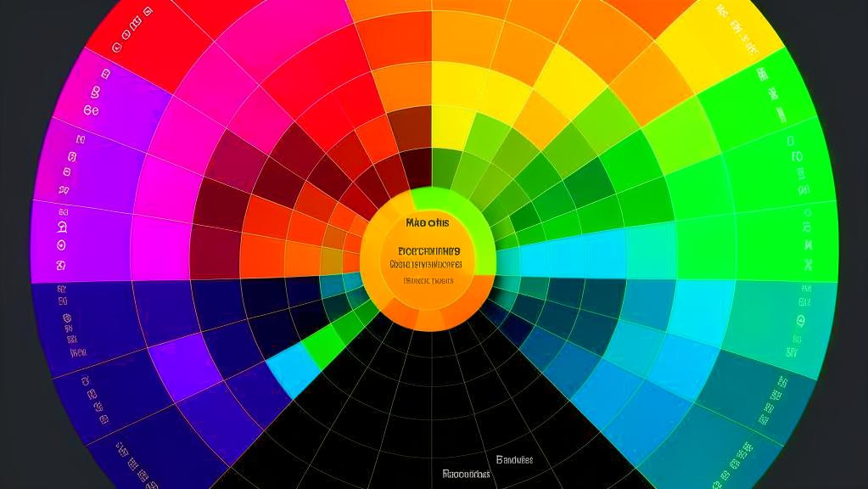
Task: Click the 'Mae otis' title in center hub
Action: (x=428, y=223)
